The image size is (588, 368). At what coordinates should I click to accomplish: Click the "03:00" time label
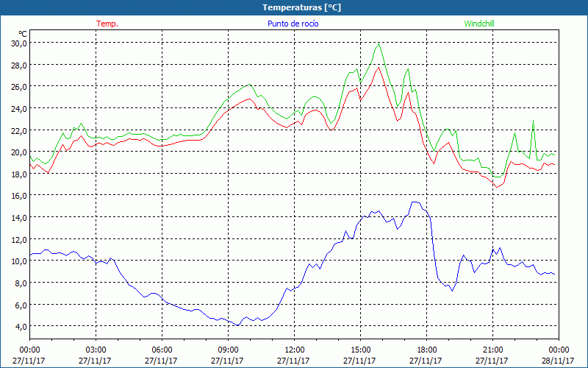(96, 350)
